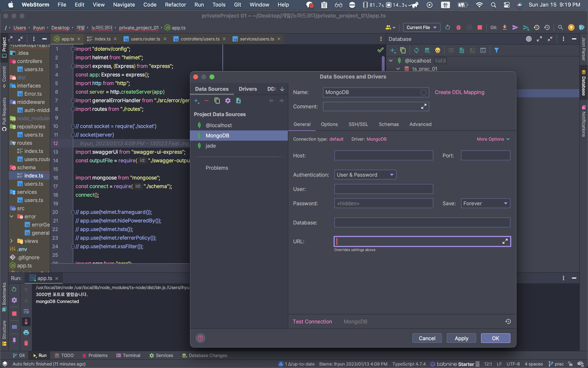Click the trash clear-all icon in the Run panel

pyautogui.click(x=26, y=343)
